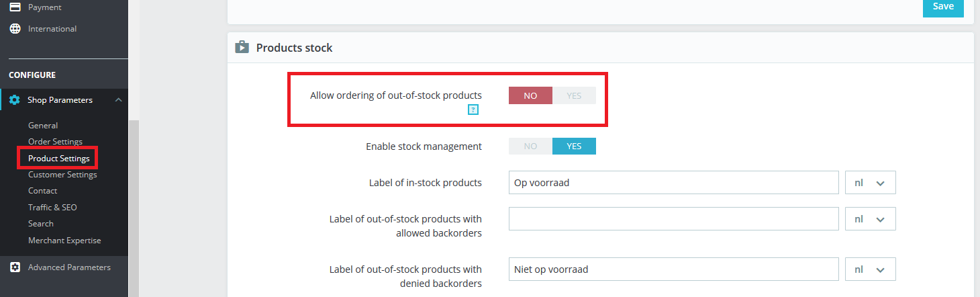
Task: Keep stock management enabled with YES
Action: [574, 146]
